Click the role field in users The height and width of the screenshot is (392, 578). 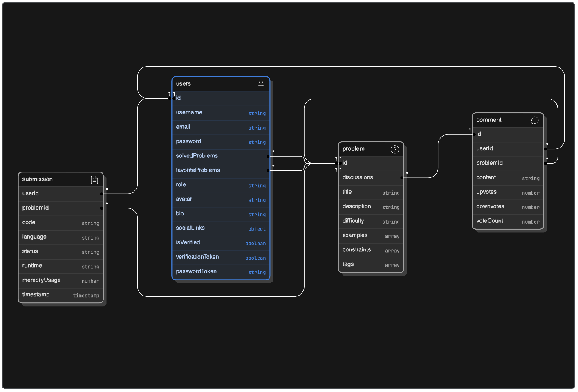point(221,185)
